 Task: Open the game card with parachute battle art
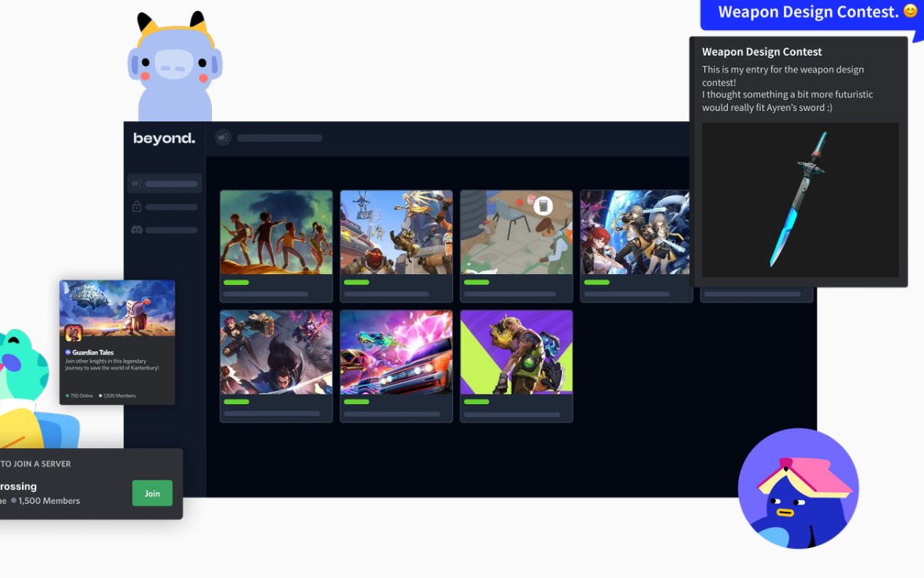(396, 246)
